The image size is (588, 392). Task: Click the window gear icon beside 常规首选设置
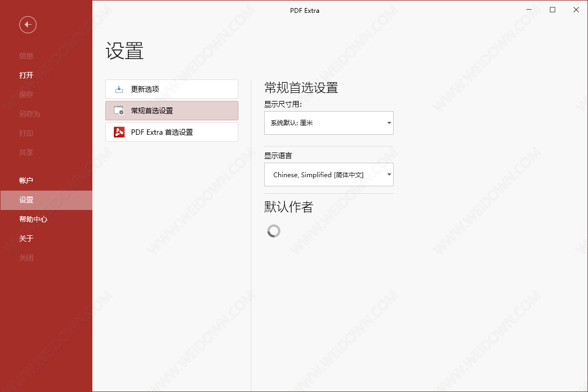pyautogui.click(x=119, y=111)
